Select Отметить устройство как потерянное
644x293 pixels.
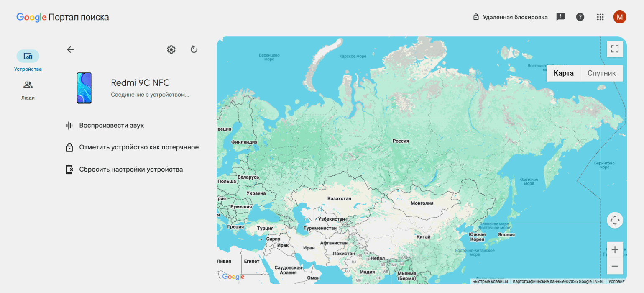tap(138, 147)
